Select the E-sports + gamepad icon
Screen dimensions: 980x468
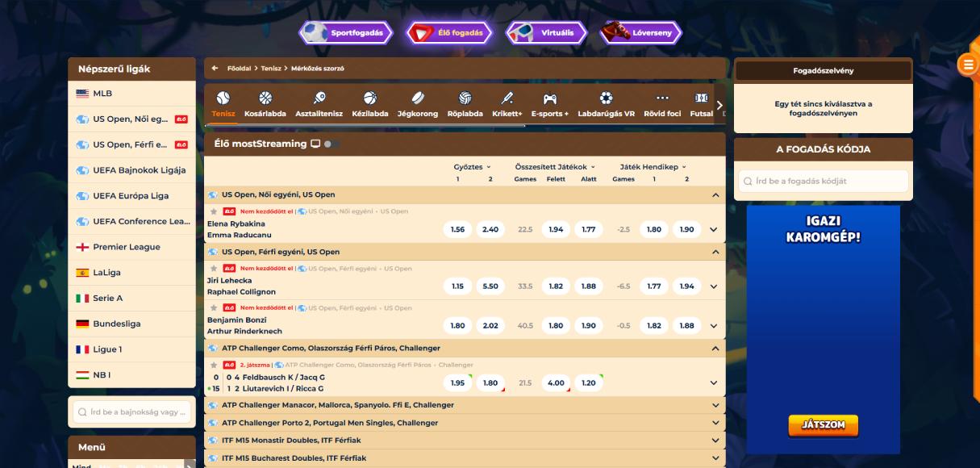pyautogui.click(x=549, y=98)
